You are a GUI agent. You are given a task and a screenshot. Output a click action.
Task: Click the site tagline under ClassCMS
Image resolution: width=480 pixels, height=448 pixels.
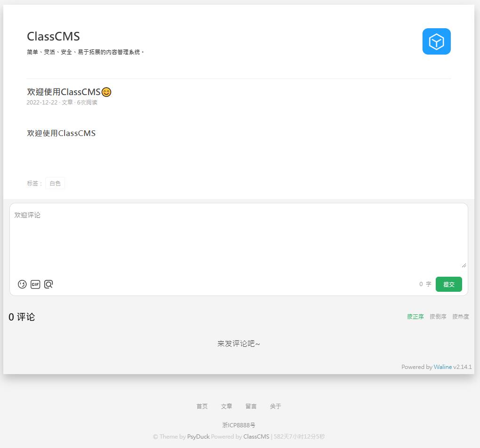85,52
